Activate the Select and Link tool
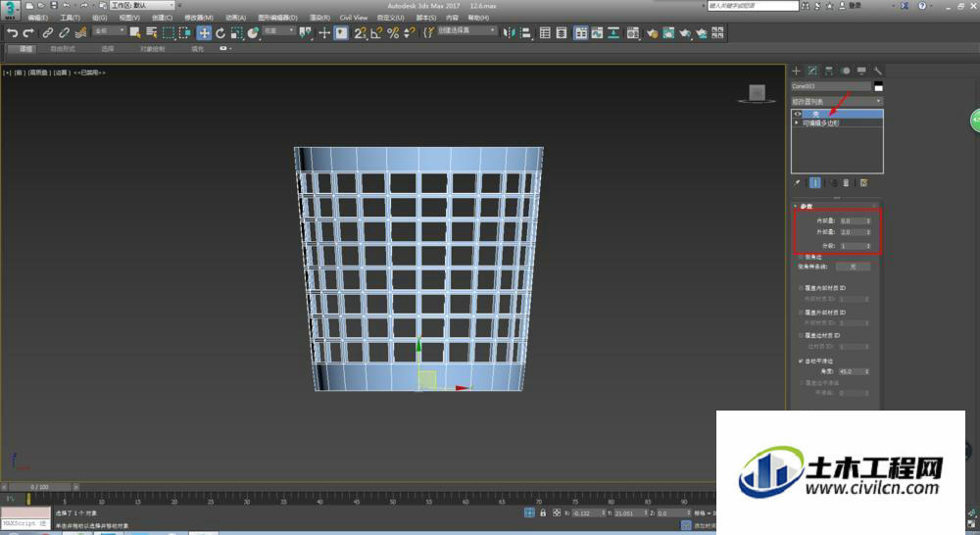Screen dimensions: 980x535 coord(47,33)
